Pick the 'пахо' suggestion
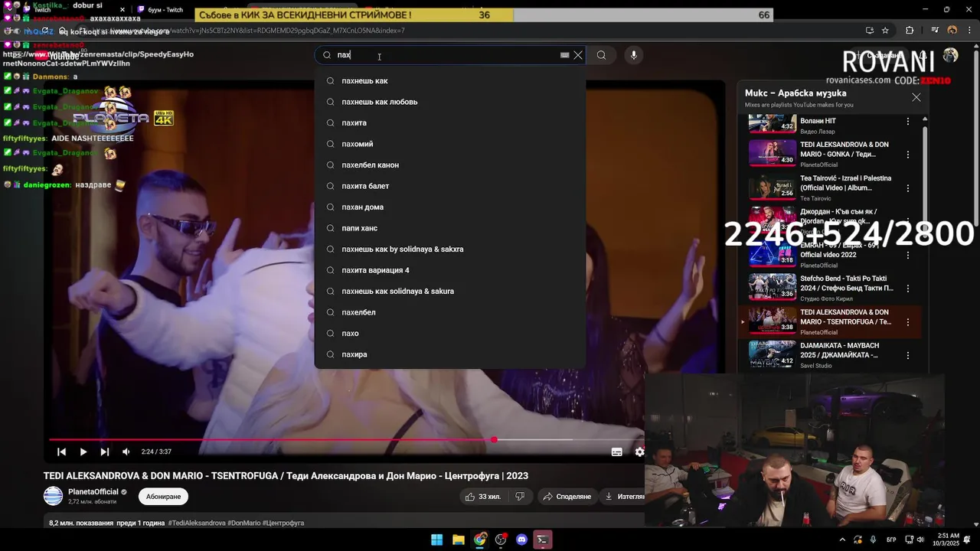Image resolution: width=980 pixels, height=551 pixels. click(x=450, y=334)
